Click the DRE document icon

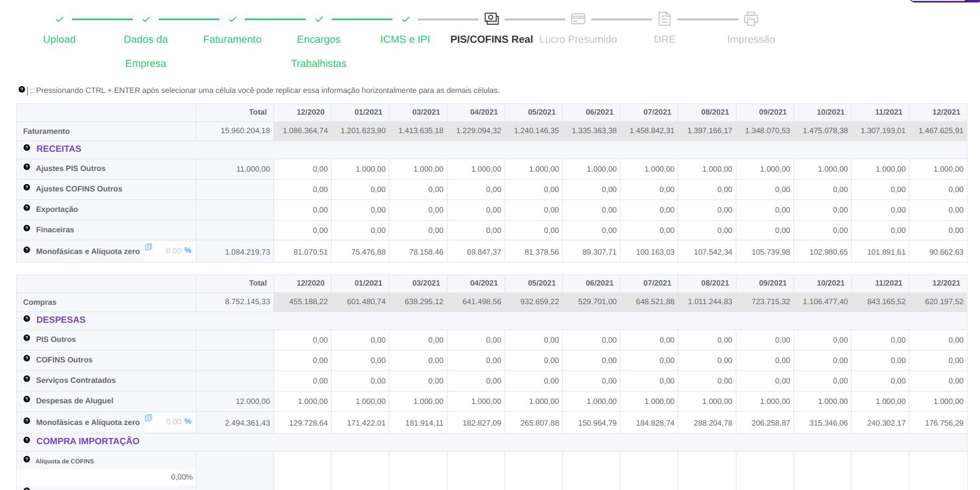(x=664, y=19)
